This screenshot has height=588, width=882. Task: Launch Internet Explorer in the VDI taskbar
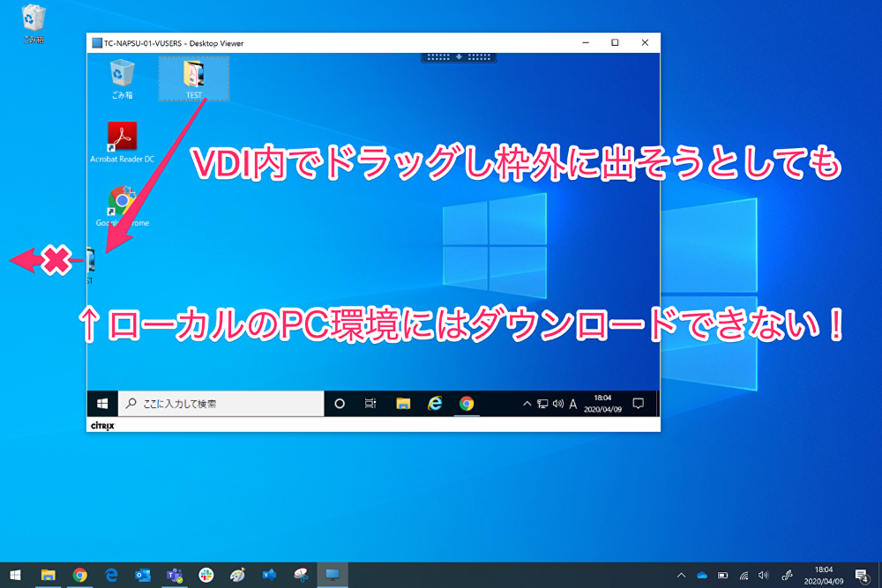(435, 404)
